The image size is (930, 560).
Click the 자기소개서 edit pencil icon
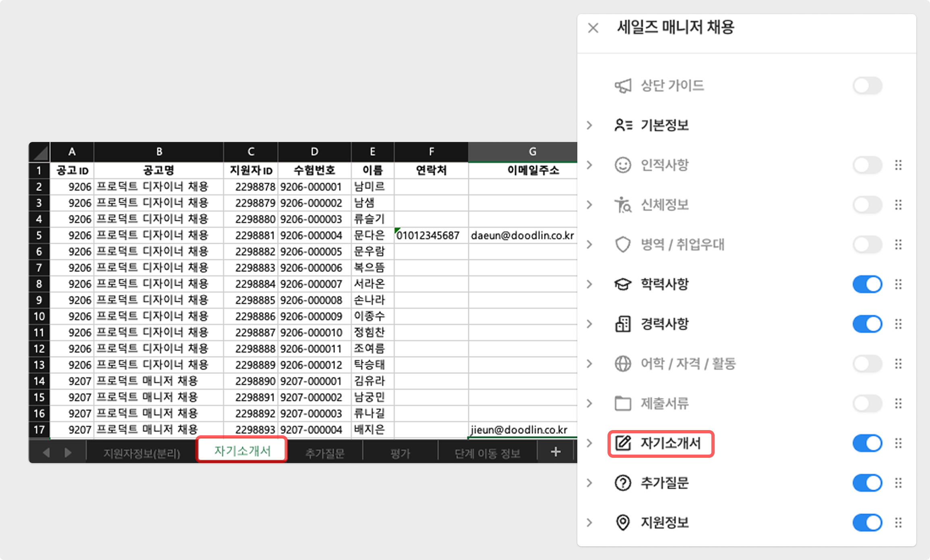pyautogui.click(x=623, y=443)
